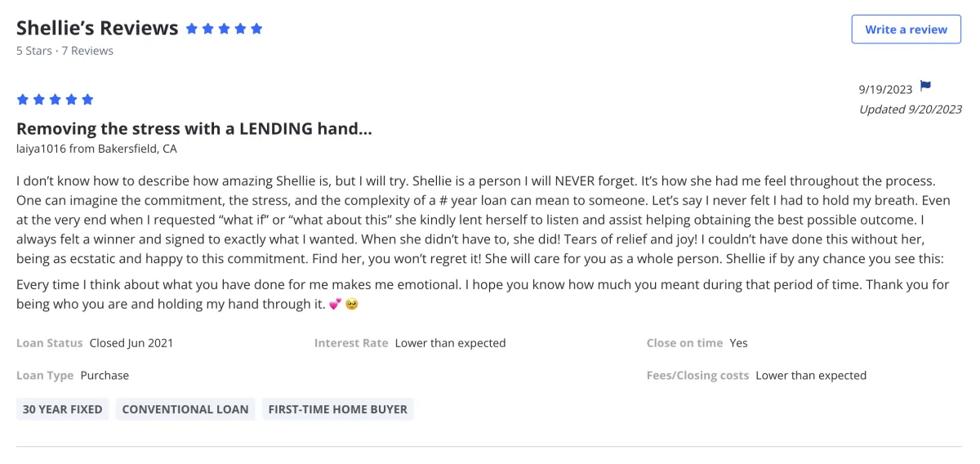Select the 30 YEAR FIXED tag

pos(63,409)
